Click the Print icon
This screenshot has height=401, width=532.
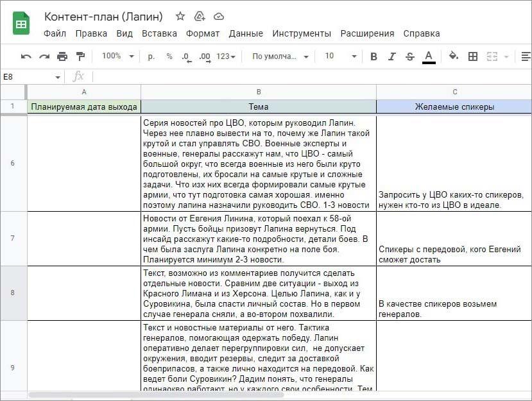tap(62, 56)
